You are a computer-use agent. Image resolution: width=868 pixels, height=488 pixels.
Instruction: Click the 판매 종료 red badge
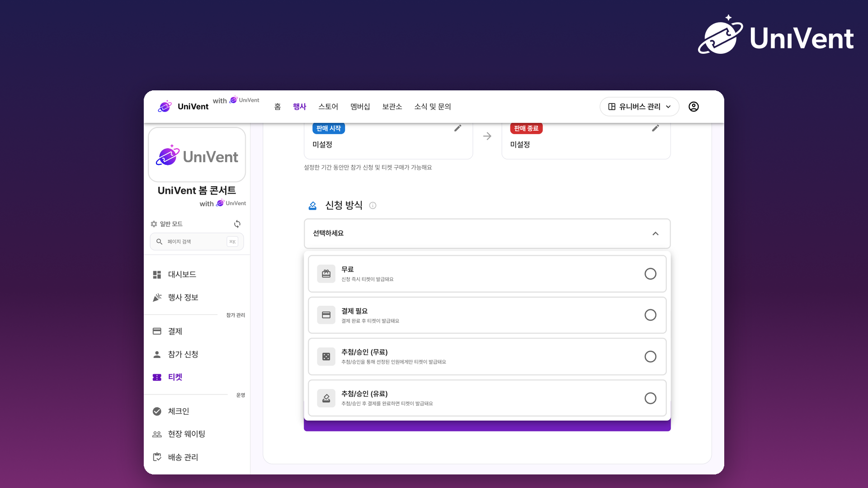[526, 128]
